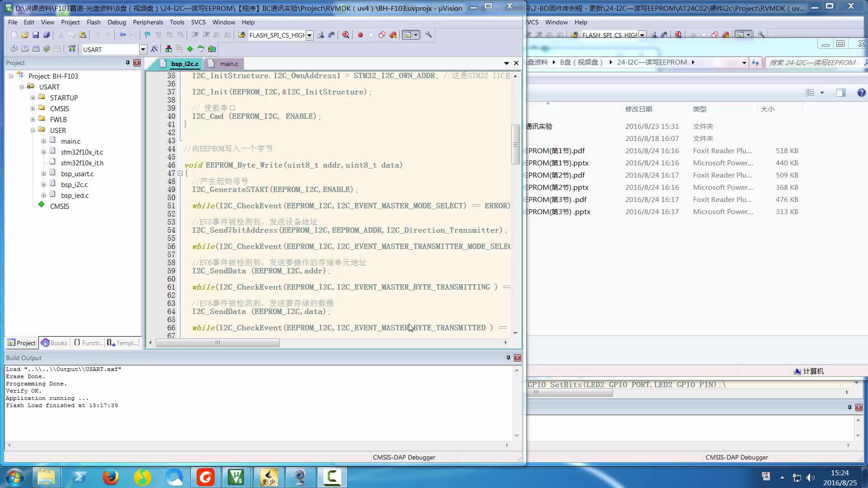Click the Save All toolbar icon

(x=47, y=35)
